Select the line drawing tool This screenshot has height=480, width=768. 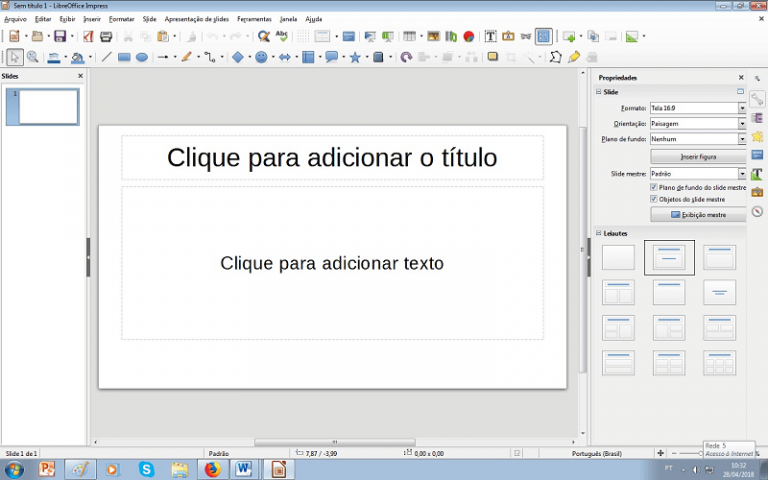coord(107,57)
